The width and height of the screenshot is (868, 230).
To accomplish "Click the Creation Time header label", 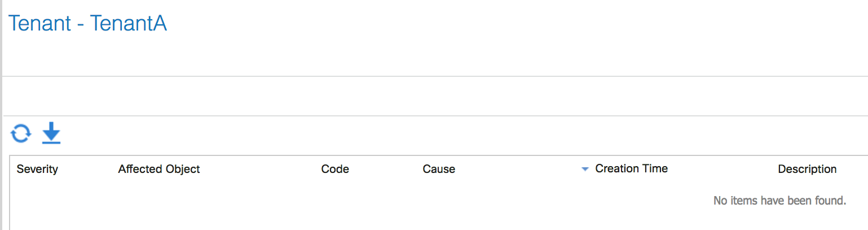I will pos(631,168).
